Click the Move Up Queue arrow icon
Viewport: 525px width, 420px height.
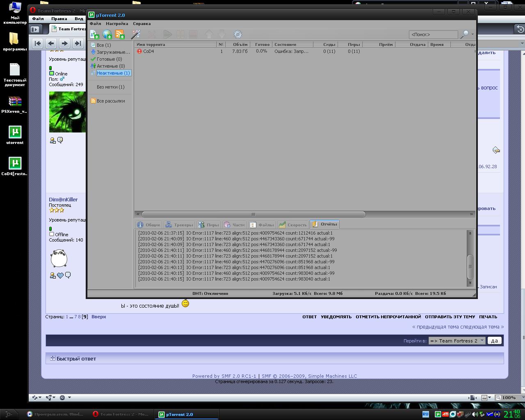coord(209,34)
